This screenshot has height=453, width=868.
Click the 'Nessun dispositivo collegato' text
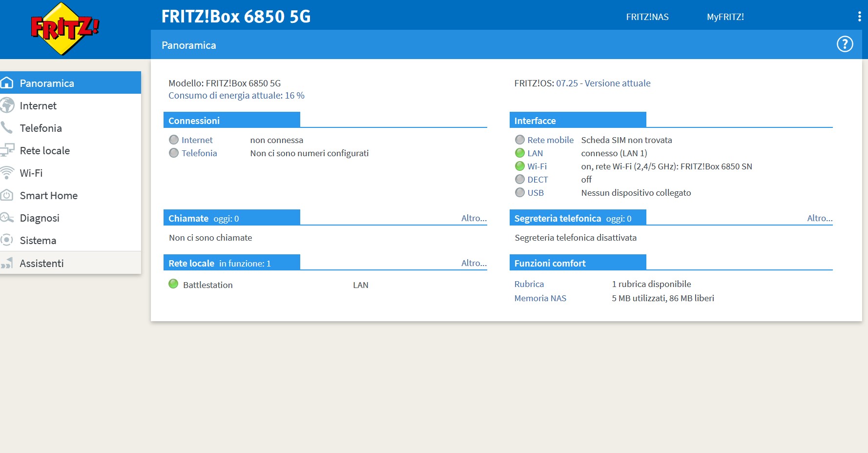pos(636,192)
